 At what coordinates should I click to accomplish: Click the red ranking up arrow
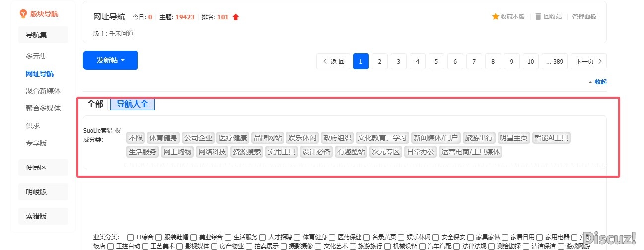[236, 17]
